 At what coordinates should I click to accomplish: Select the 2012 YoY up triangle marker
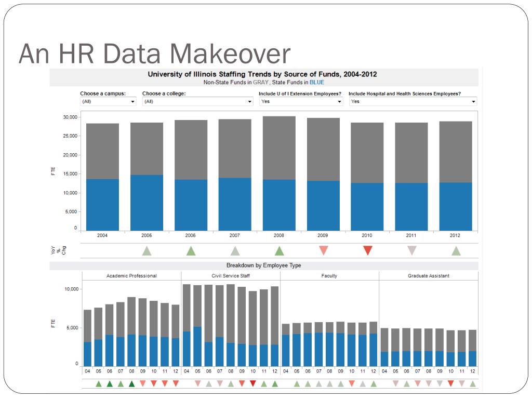[x=456, y=251]
